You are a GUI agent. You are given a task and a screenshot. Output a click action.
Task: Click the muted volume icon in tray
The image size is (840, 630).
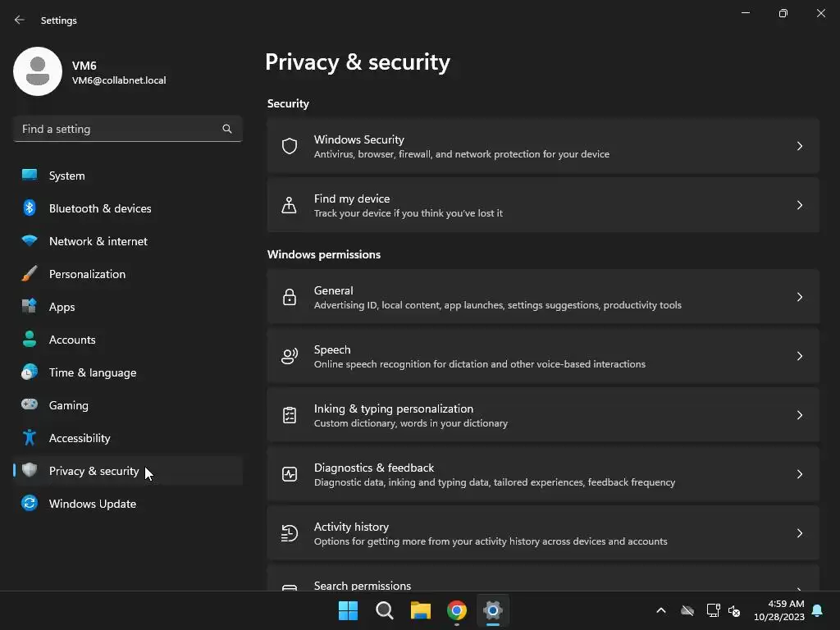pyautogui.click(x=734, y=610)
